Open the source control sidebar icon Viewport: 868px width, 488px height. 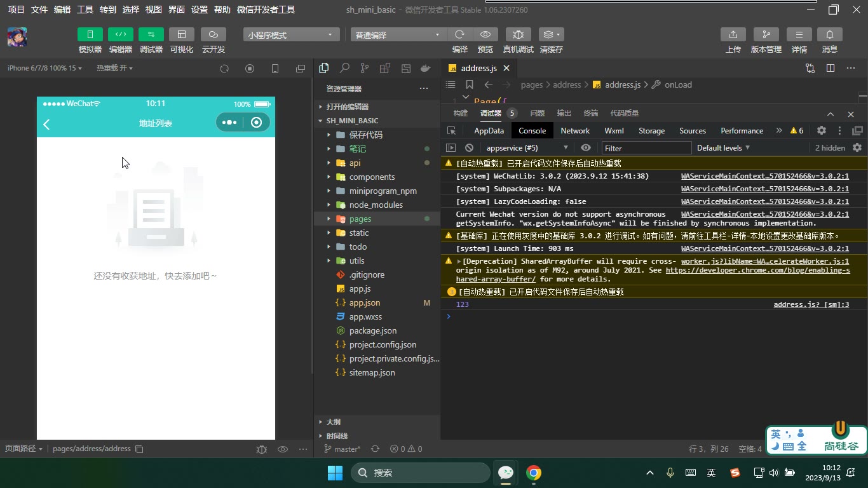[365, 68]
